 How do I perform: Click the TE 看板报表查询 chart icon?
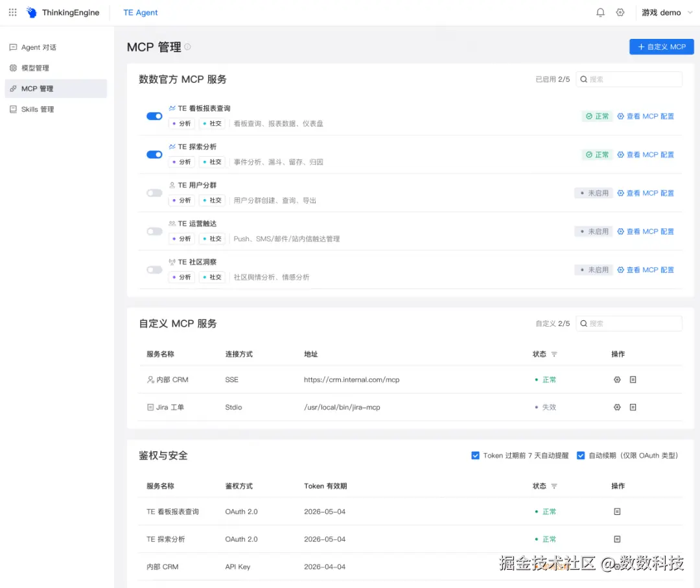click(172, 108)
